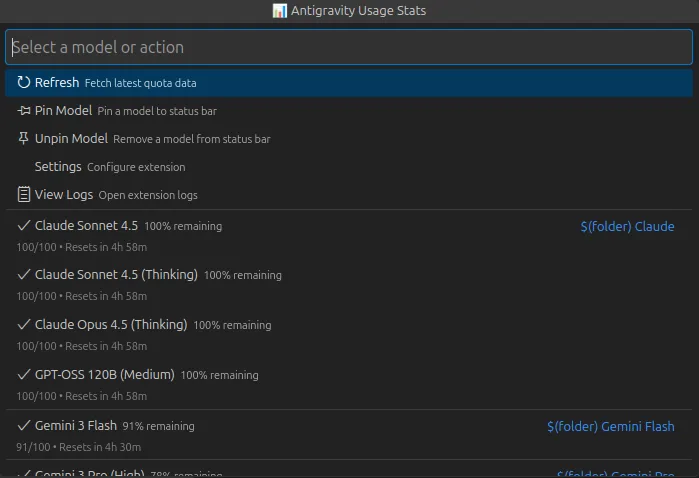The width and height of the screenshot is (699, 478).
Task: Click the Antigravity Usage Stats title
Action: pyautogui.click(x=358, y=11)
